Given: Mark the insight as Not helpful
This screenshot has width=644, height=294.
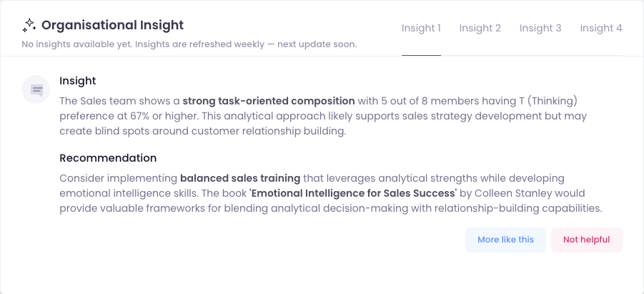Looking at the screenshot, I should click(586, 240).
